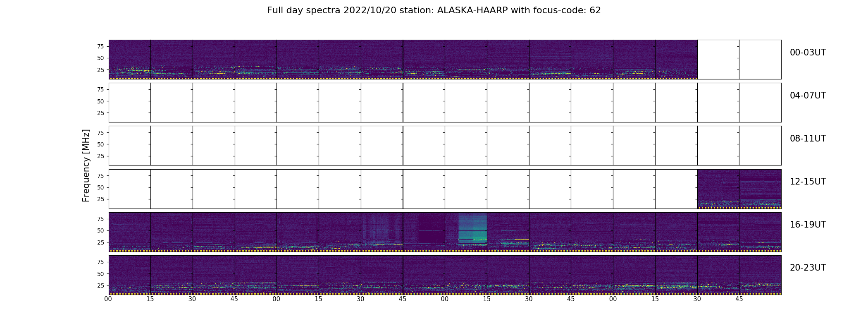868x331 pixels.
Task: Click the first spectrogram panel of the 00-03UT row
Action: [129, 60]
